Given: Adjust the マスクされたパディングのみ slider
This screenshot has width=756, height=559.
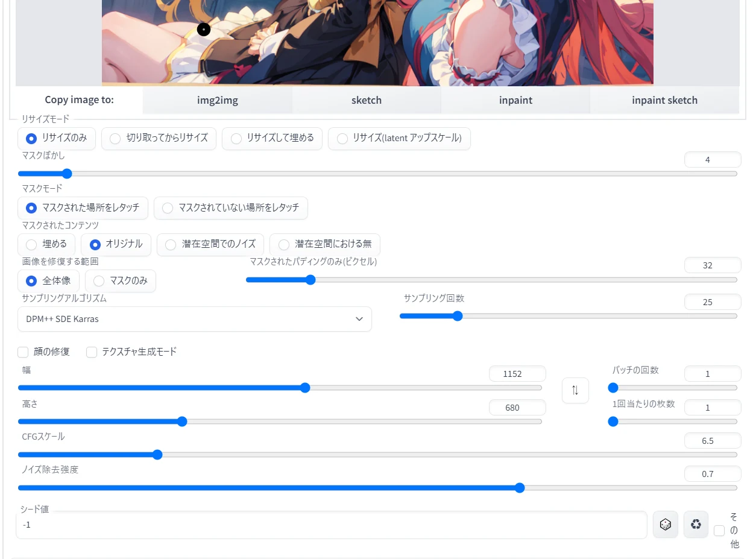Looking at the screenshot, I should click(x=491, y=280).
